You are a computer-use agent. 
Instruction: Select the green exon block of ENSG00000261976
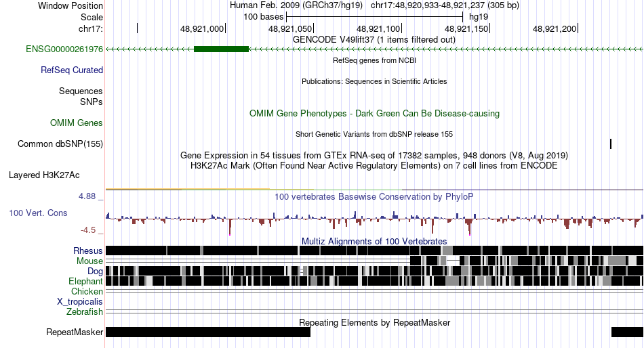click(x=221, y=49)
